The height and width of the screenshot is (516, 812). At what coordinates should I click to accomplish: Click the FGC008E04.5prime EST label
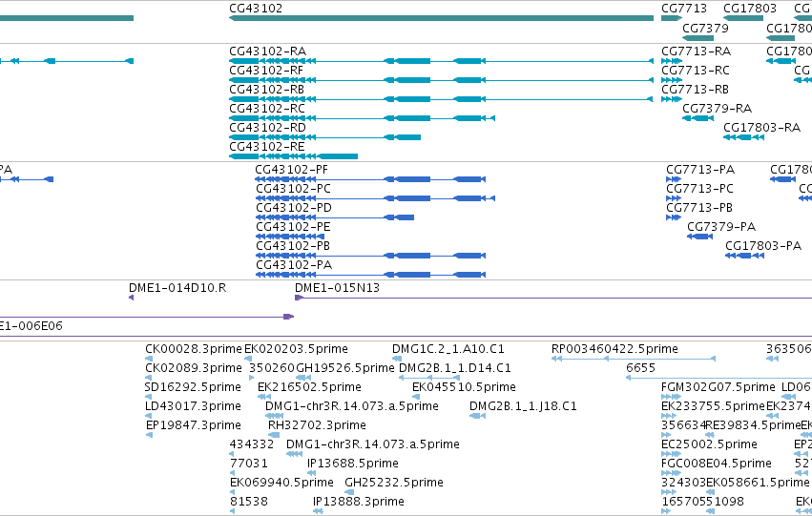pos(717,464)
